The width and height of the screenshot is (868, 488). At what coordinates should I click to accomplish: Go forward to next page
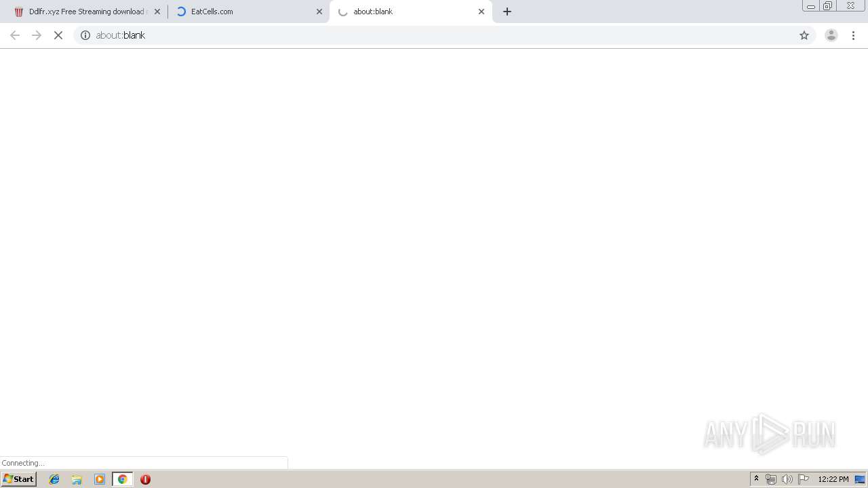point(37,35)
